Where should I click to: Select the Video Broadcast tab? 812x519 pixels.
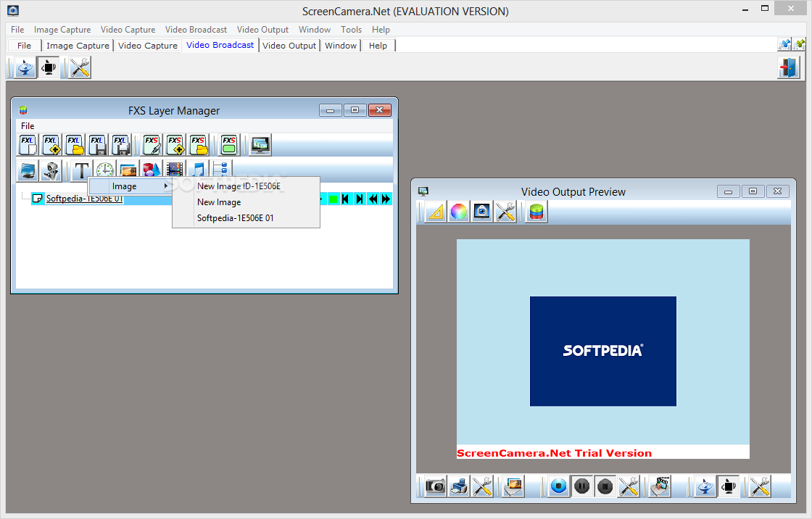(x=220, y=45)
